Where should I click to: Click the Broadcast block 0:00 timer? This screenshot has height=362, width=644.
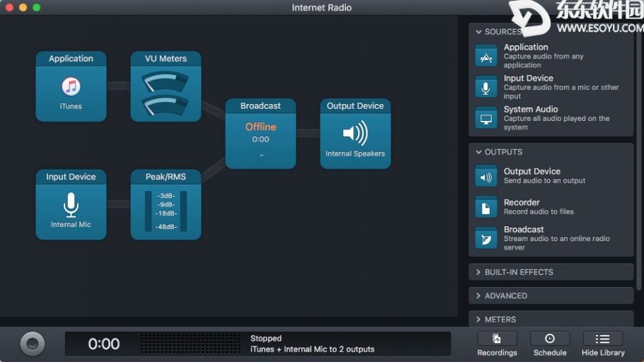[x=261, y=139]
